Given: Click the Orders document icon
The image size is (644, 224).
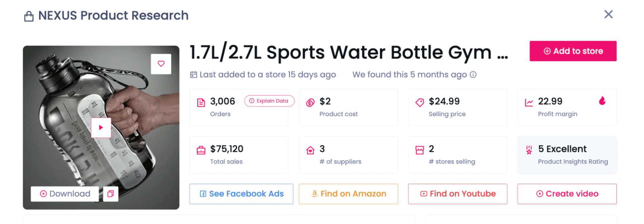Looking at the screenshot, I should [201, 103].
